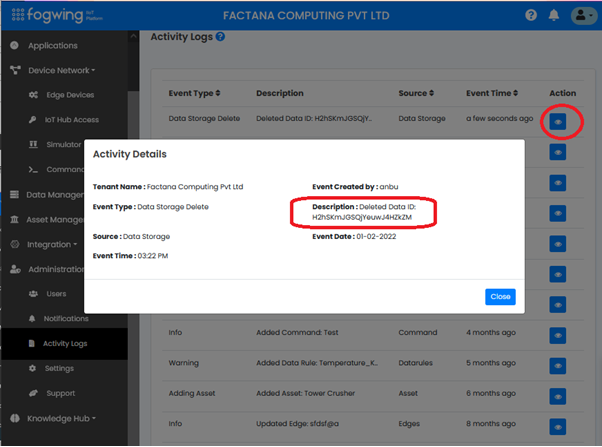Click the fogwing logo
This screenshot has width=602, height=447.
57,15
